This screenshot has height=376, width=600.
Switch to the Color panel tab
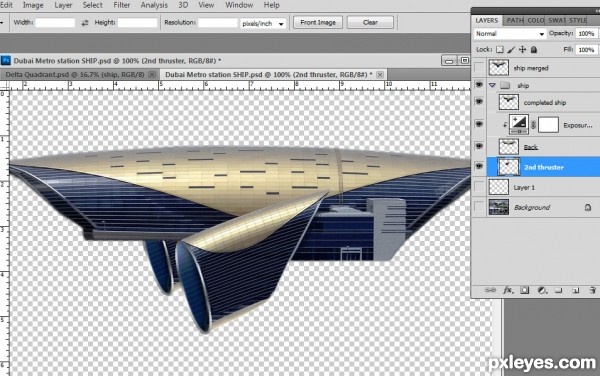coord(535,21)
